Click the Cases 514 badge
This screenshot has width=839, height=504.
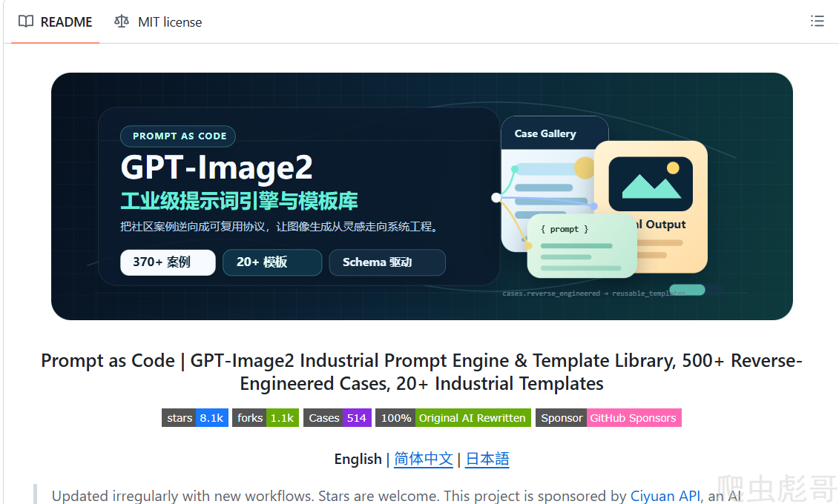pos(337,418)
